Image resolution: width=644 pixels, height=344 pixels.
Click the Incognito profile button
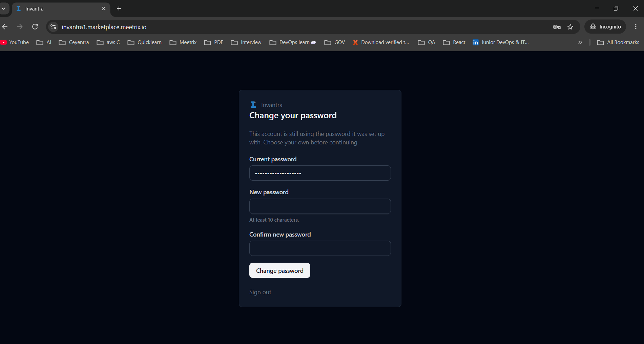click(605, 27)
